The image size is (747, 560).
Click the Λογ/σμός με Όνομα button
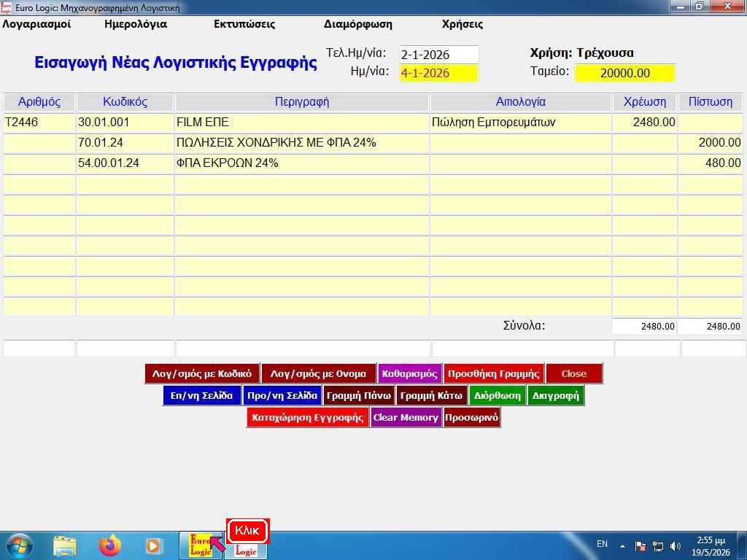pos(318,374)
